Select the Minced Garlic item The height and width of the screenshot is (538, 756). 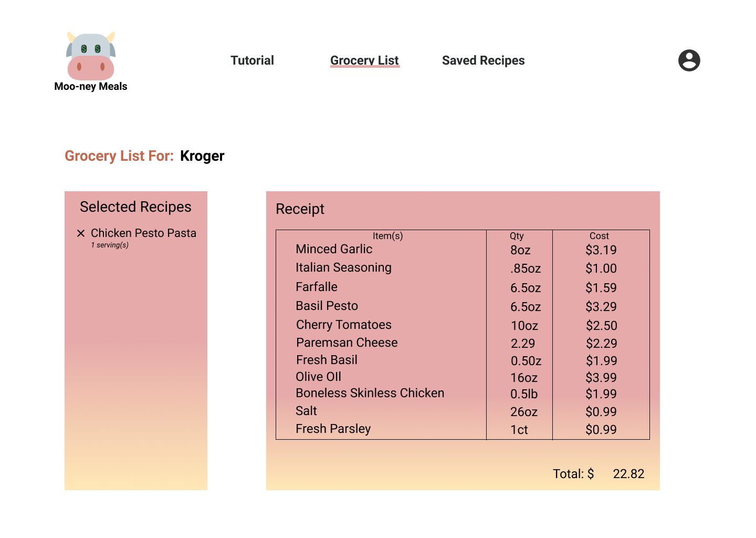pyautogui.click(x=334, y=249)
